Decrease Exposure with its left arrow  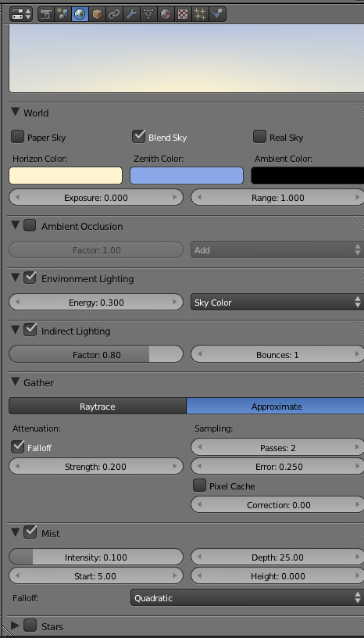tap(17, 198)
